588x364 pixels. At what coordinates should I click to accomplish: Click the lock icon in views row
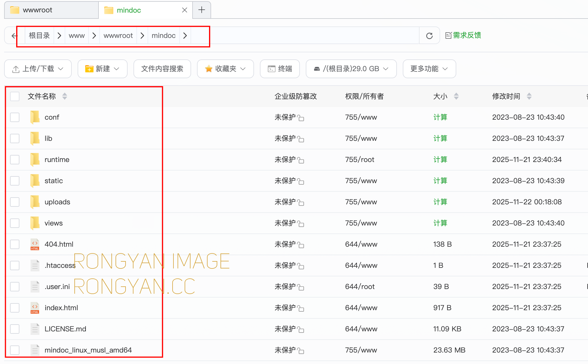(300, 224)
